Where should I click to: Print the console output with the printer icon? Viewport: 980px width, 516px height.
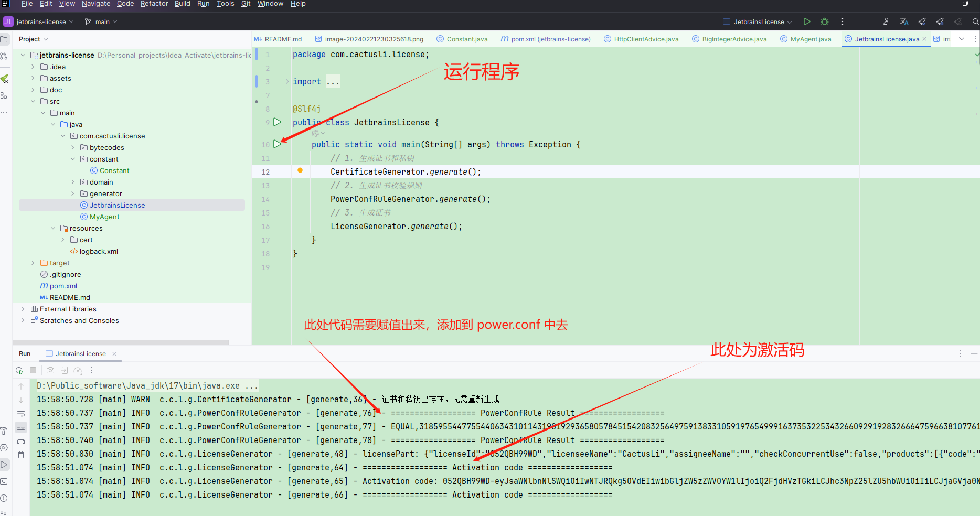pyautogui.click(x=21, y=441)
